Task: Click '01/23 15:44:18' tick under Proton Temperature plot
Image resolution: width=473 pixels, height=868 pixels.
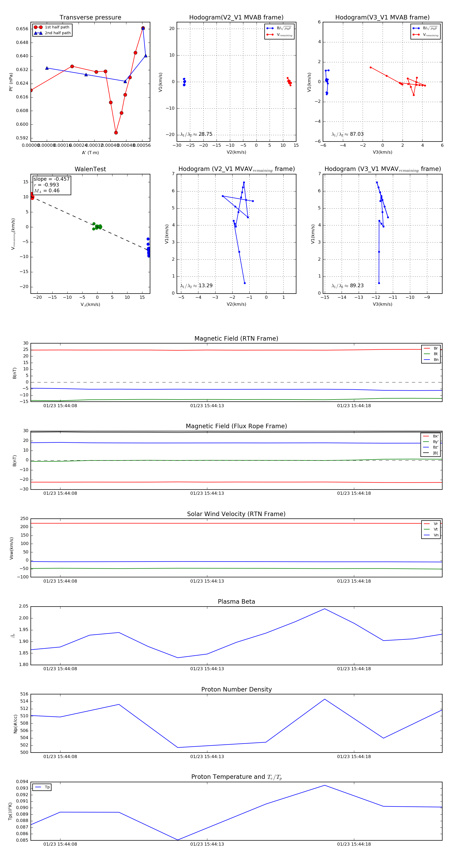Action: point(354,844)
